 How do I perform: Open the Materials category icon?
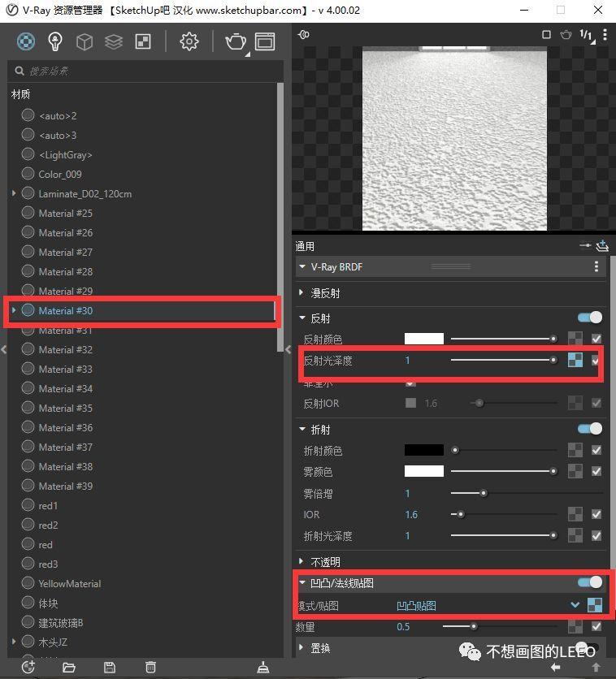26,42
